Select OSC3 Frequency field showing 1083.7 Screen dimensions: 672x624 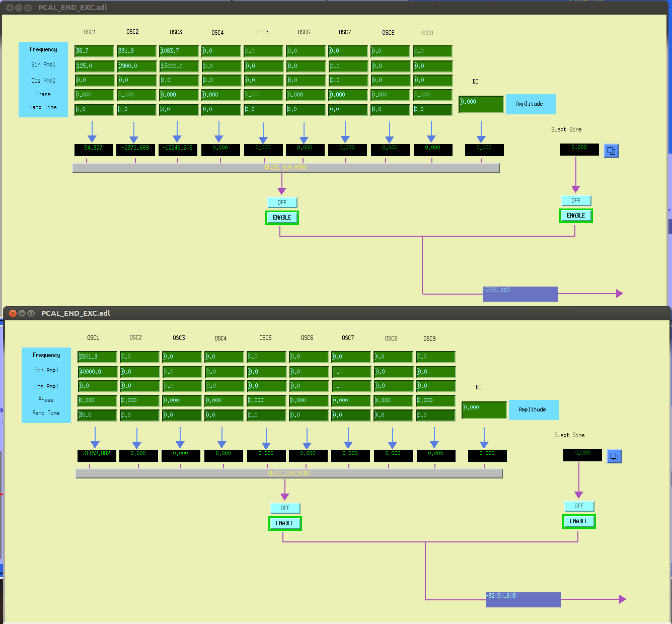coord(179,51)
